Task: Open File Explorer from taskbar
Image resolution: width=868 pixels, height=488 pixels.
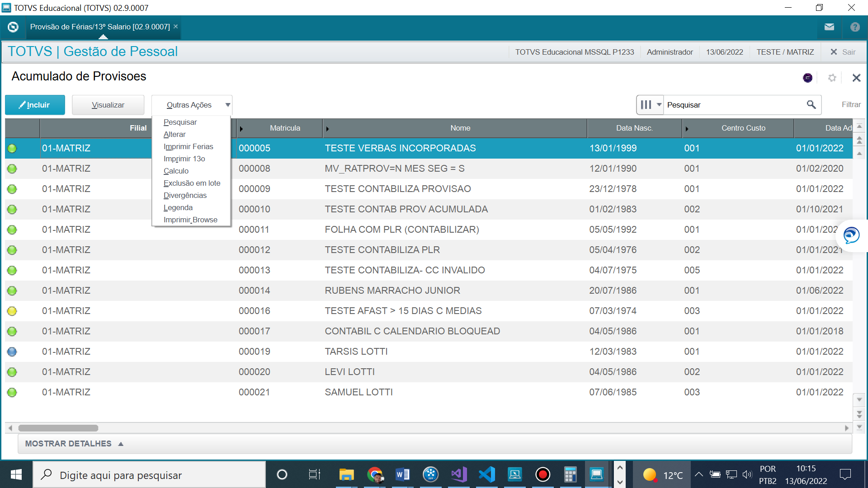Action: click(346, 474)
